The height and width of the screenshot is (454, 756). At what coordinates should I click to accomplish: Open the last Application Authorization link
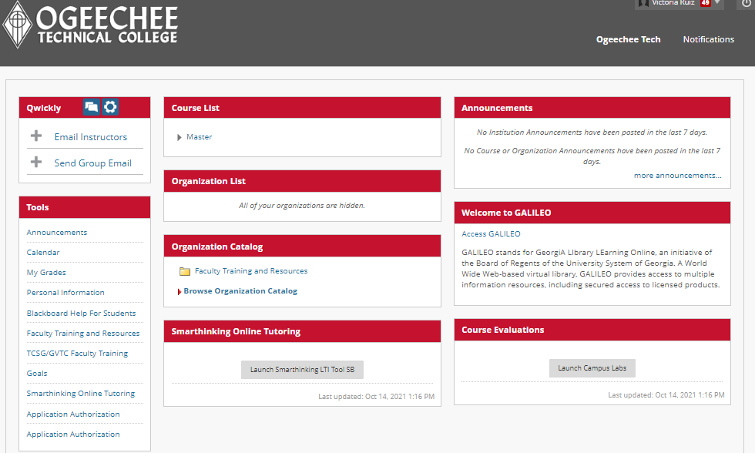coord(73,434)
